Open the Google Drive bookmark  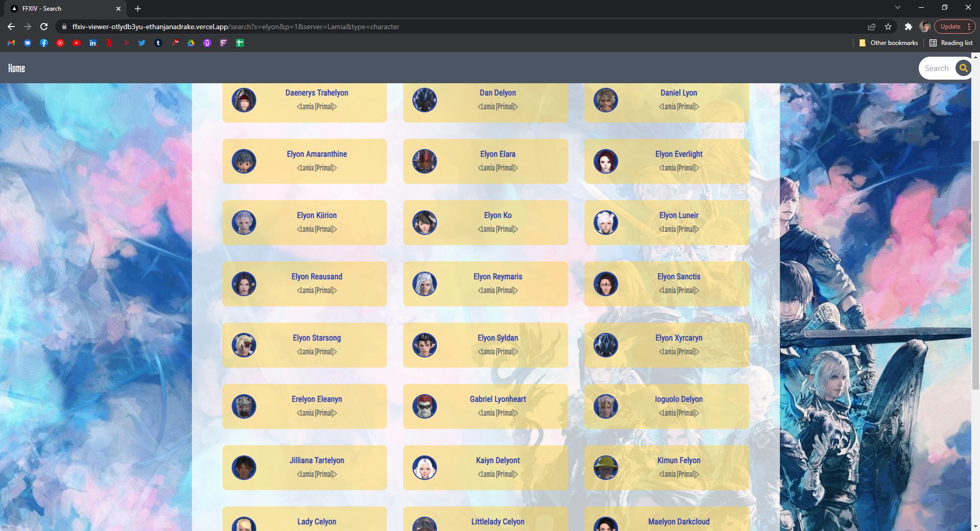click(191, 43)
